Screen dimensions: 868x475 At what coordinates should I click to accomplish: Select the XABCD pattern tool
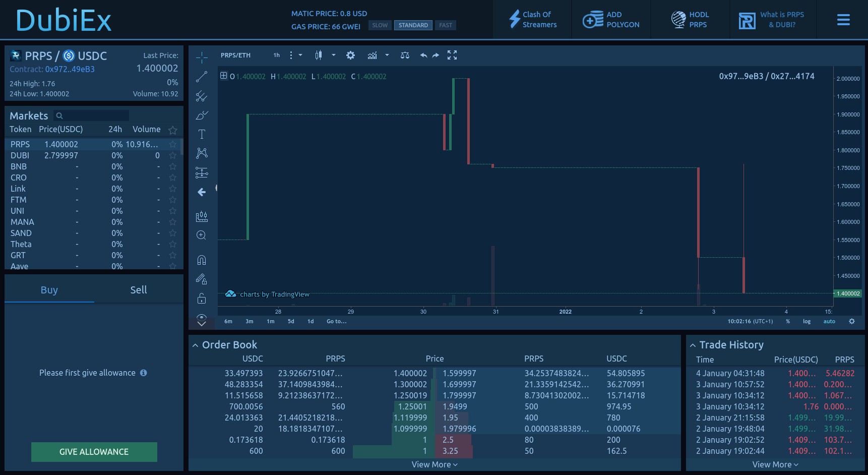(x=202, y=153)
